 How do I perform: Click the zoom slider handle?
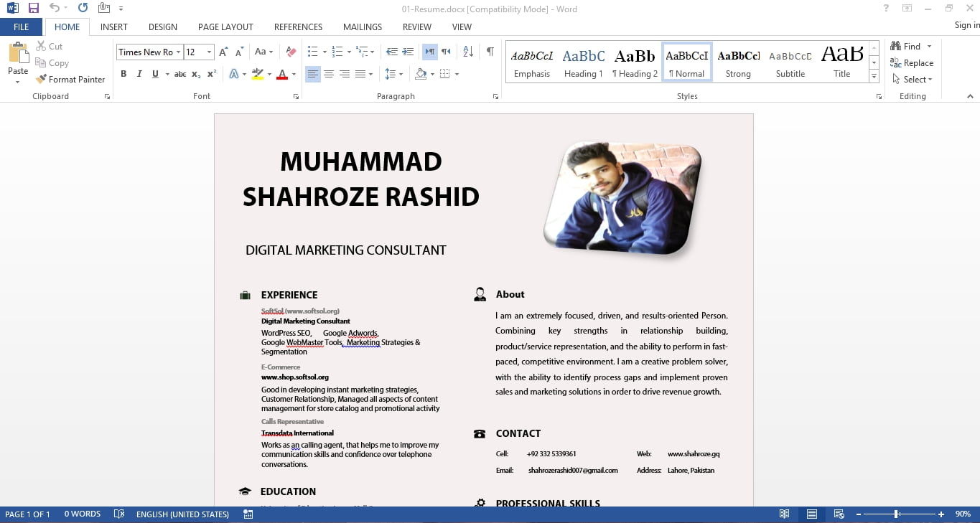click(x=897, y=514)
